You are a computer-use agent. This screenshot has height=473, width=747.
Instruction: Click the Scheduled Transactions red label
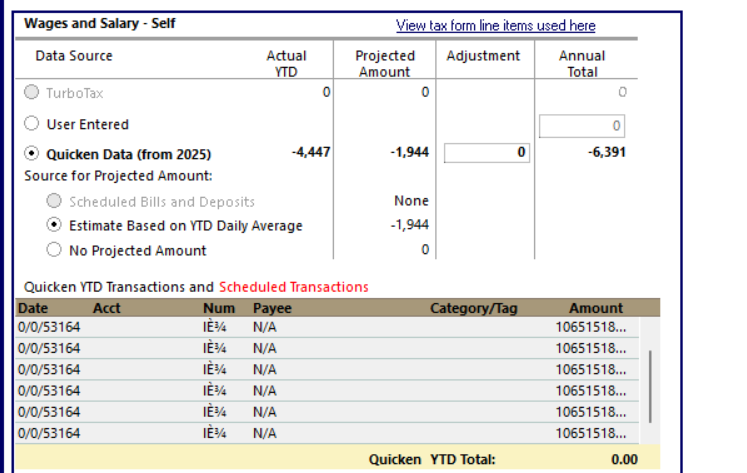293,287
